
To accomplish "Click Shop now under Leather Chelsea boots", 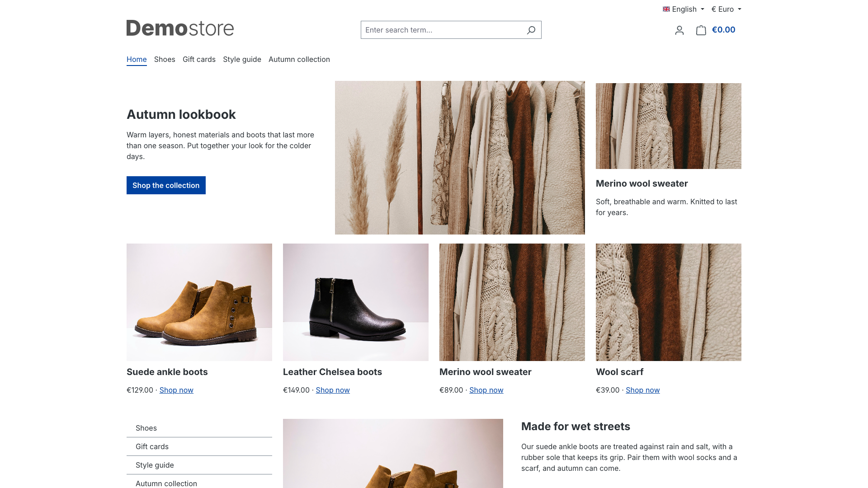I will coord(333,390).
